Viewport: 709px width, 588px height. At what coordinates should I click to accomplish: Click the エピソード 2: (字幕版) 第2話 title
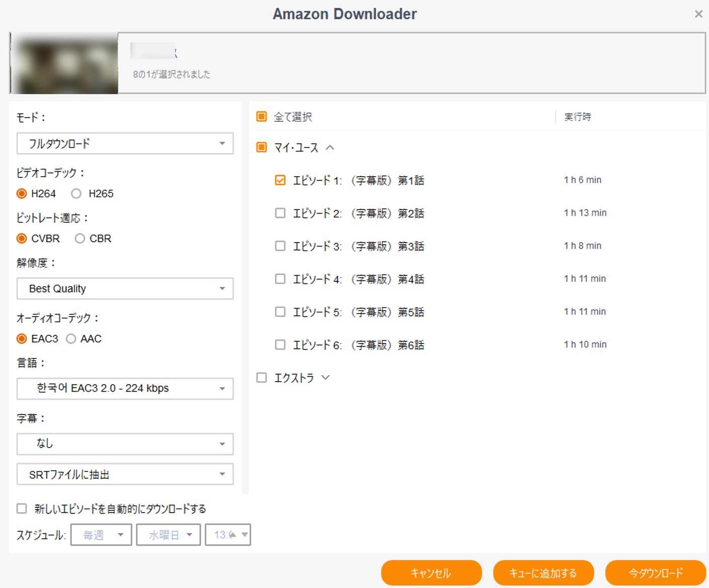click(x=359, y=213)
